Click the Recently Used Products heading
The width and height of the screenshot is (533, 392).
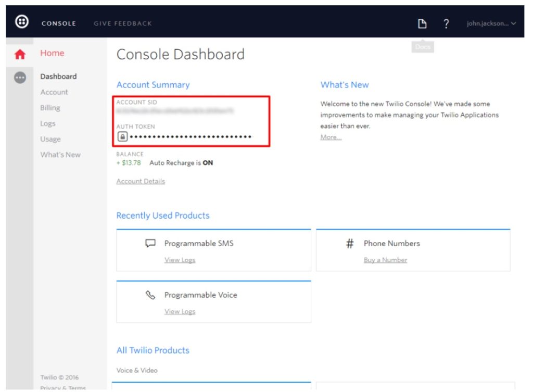[x=163, y=216]
